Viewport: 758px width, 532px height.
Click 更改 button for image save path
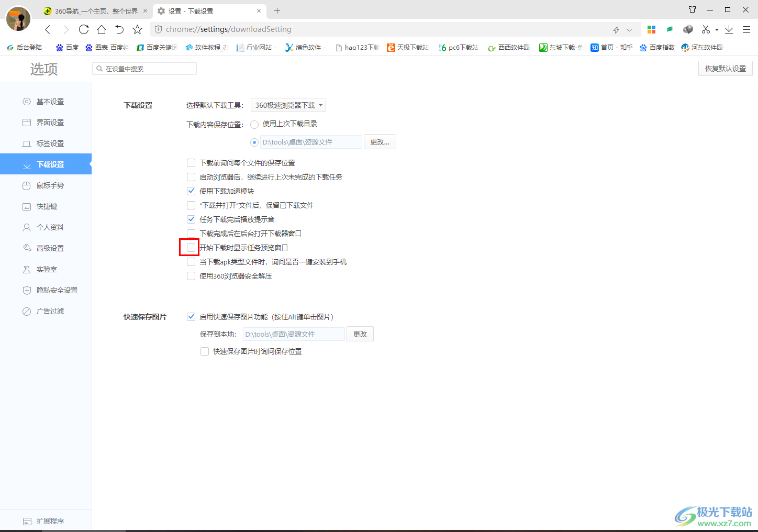tap(360, 334)
